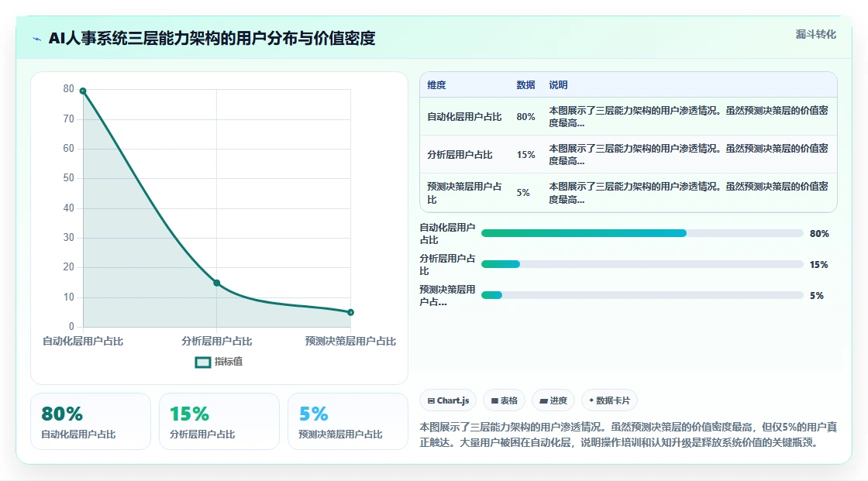This screenshot has height=481, width=868.
Task: Click the y-axis label 80
Action: 69,88
